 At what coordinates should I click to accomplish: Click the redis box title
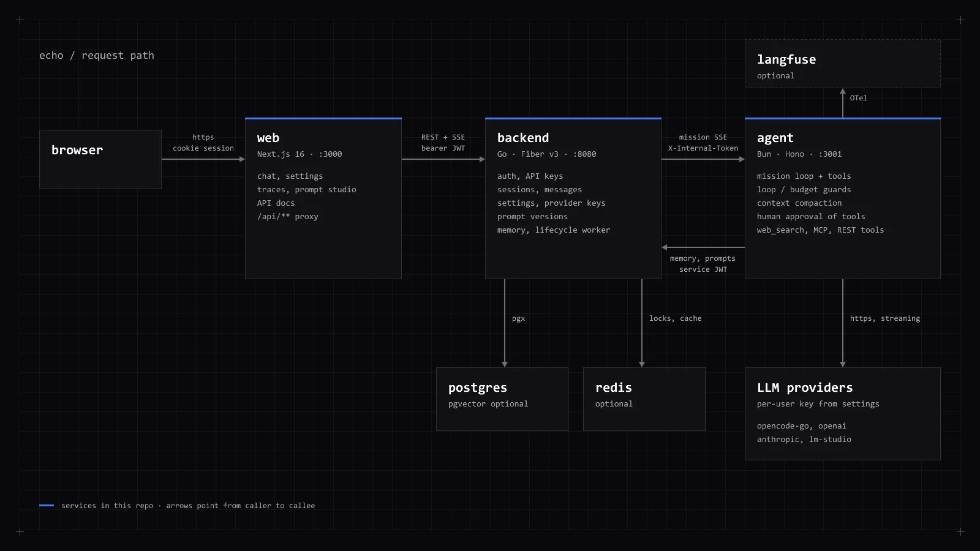(x=614, y=388)
